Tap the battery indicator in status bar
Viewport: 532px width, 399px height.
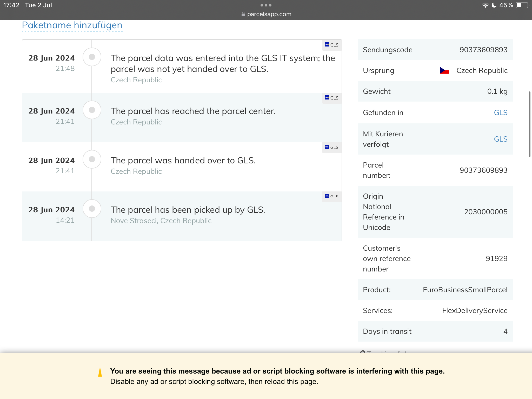(522, 5)
